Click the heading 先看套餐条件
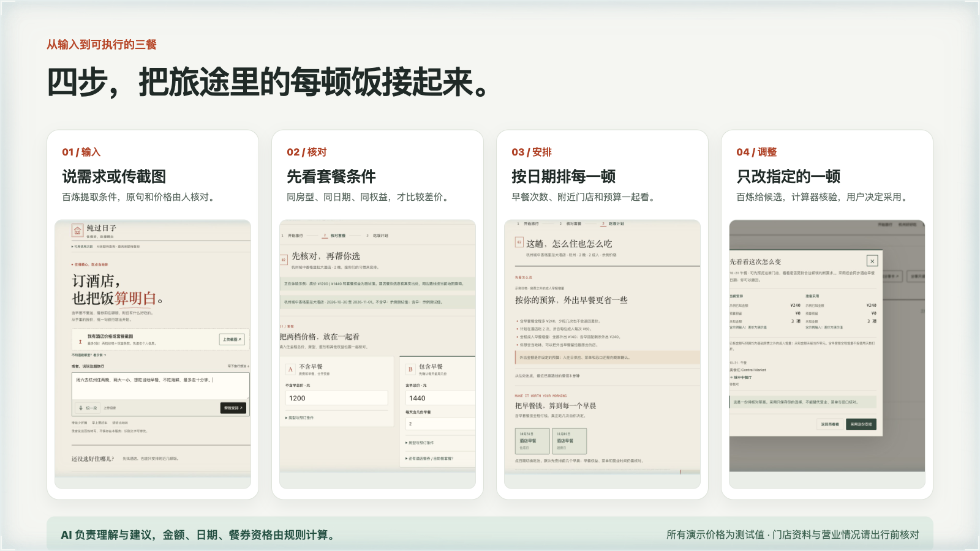The width and height of the screenshot is (980, 551). click(x=331, y=177)
